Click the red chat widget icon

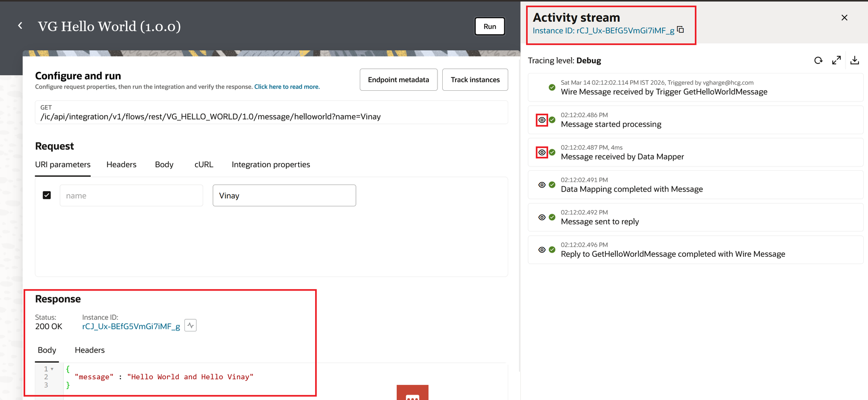pos(412,393)
